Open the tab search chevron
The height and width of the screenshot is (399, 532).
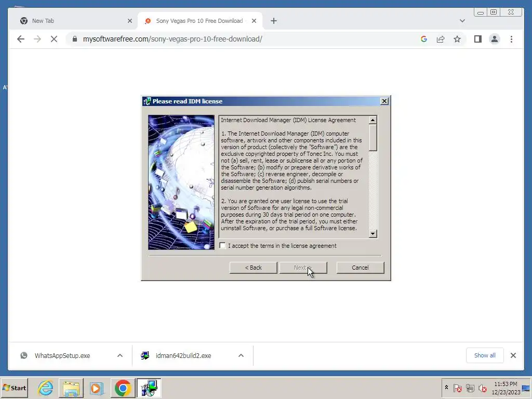pyautogui.click(x=462, y=21)
